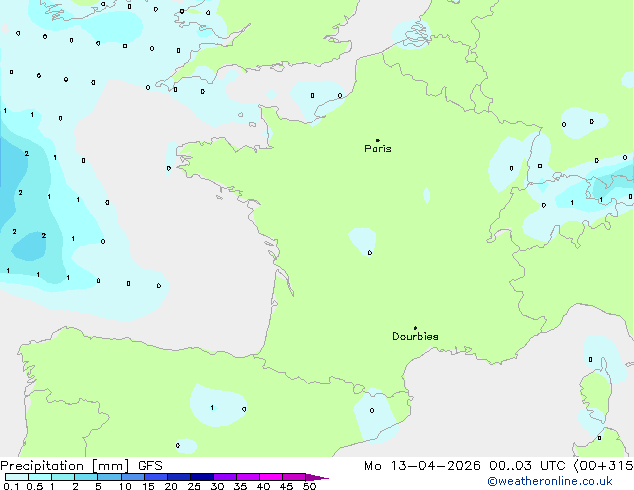This screenshot has width=634, height=490.
Task: Pick the 25 mm dark navy swatch
Action: (201, 477)
